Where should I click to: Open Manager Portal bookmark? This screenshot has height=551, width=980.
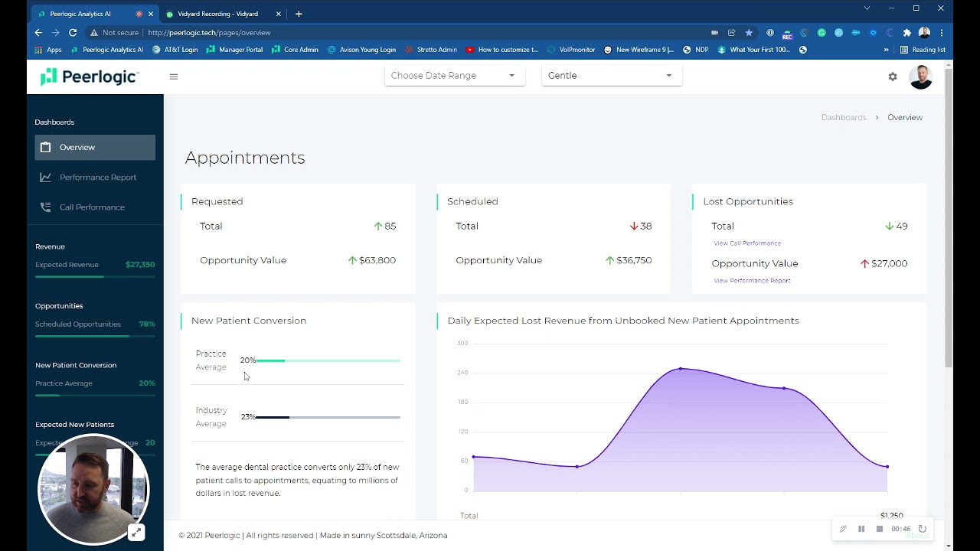click(x=234, y=50)
